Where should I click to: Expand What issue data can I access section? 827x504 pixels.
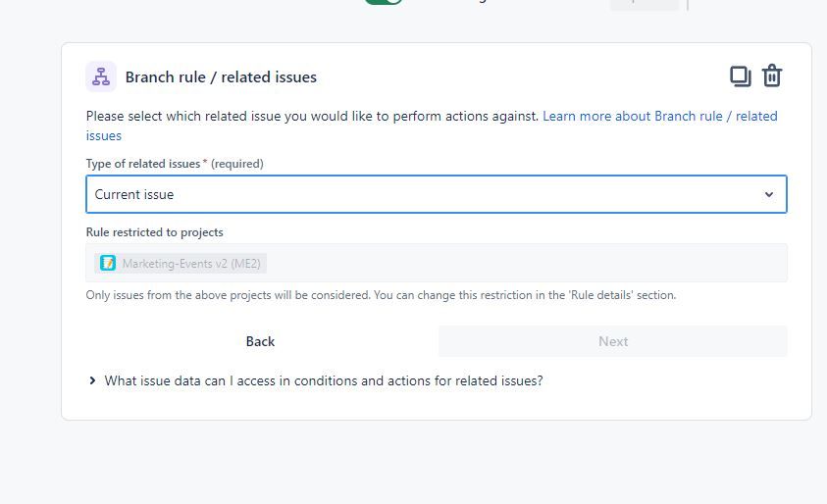pos(316,380)
